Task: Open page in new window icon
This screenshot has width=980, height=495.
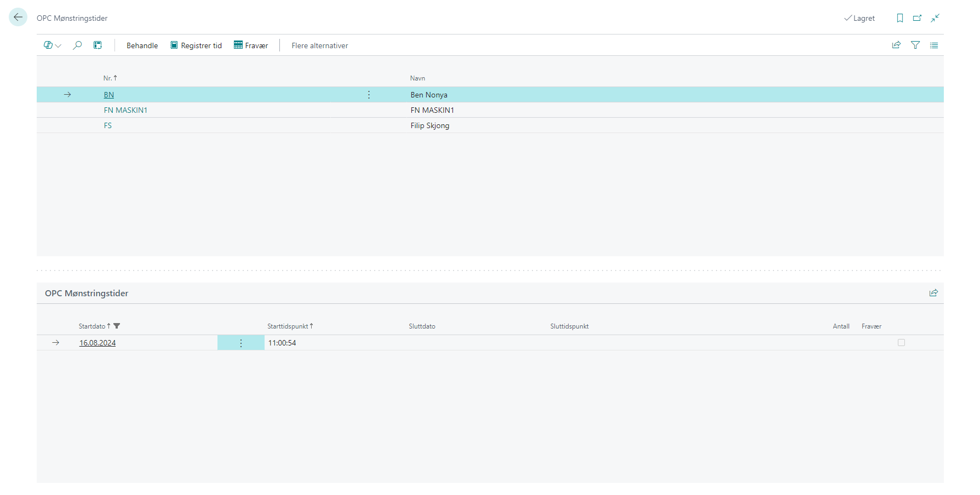Action: (x=917, y=18)
